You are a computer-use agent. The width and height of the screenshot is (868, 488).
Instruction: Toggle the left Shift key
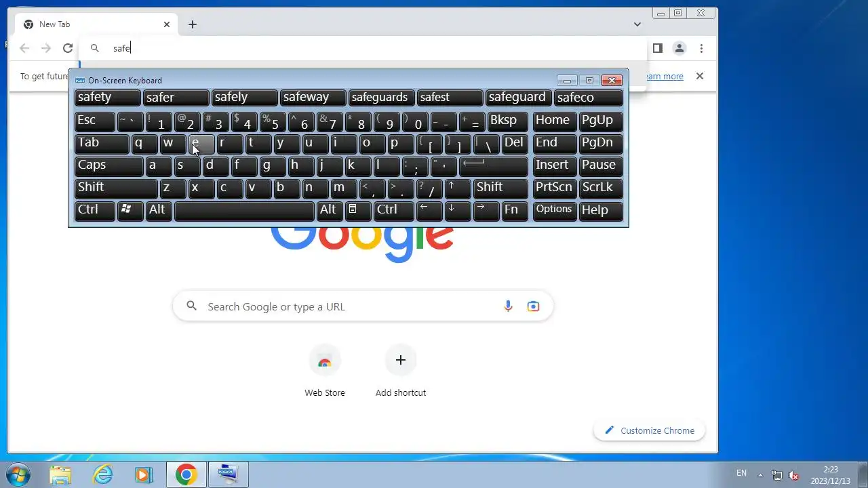tap(116, 188)
